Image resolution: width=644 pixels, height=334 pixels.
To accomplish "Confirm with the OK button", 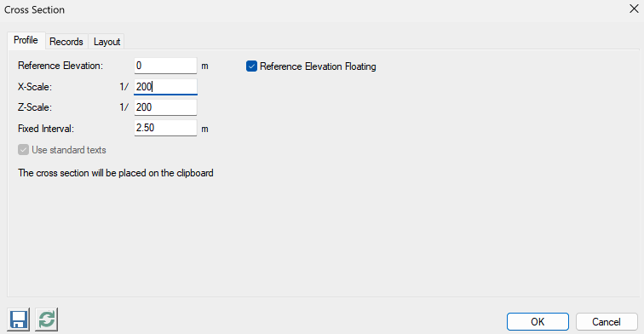I will point(538,322).
